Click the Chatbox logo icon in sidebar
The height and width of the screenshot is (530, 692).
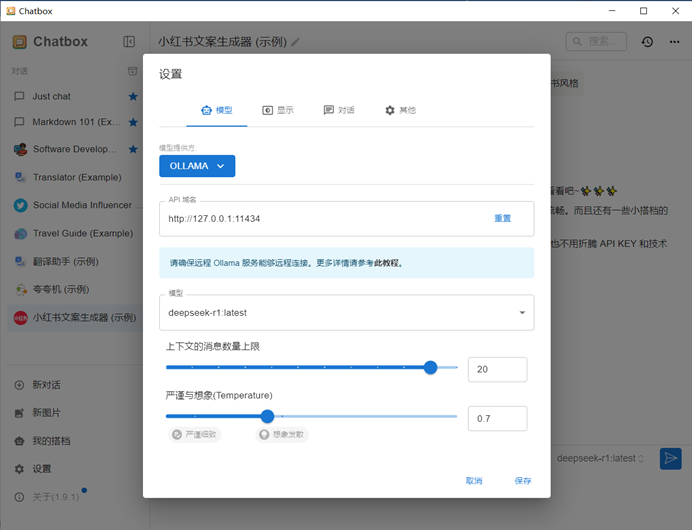coord(19,42)
